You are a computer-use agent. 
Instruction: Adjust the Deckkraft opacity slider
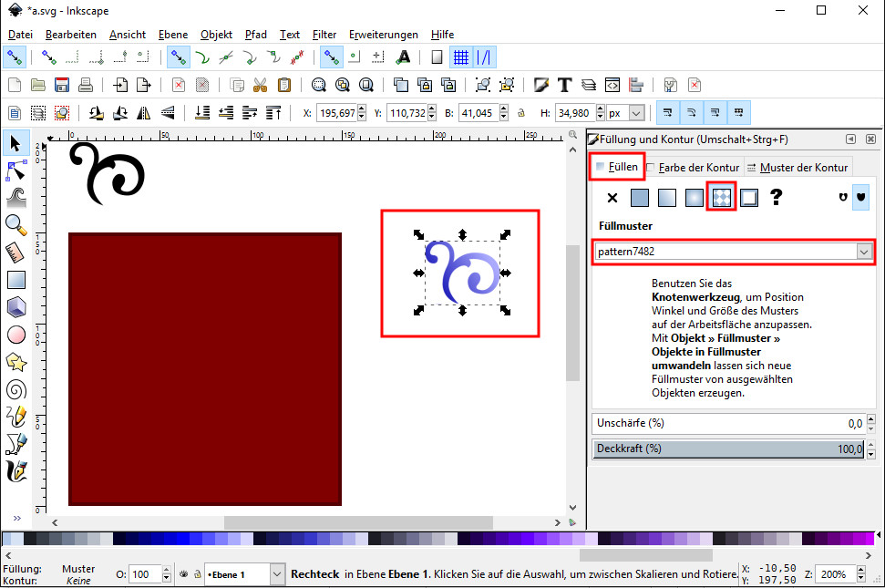coord(729,449)
